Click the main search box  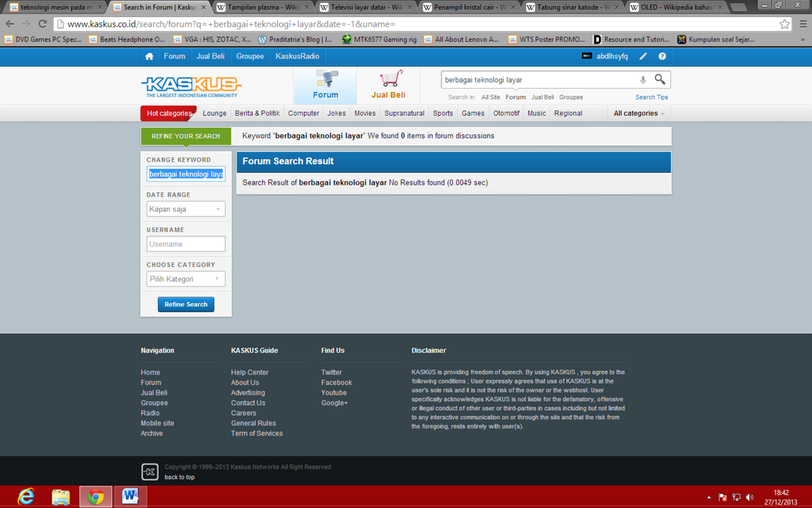click(539, 80)
